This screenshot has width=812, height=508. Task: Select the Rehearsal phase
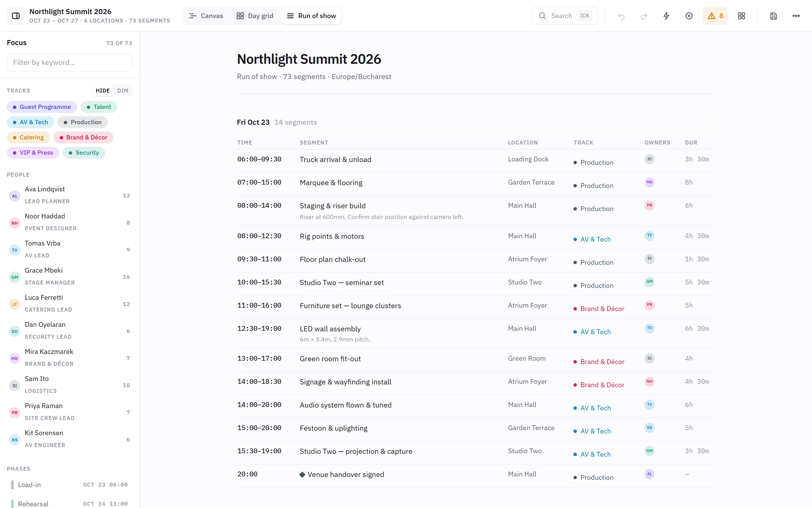pyautogui.click(x=69, y=504)
